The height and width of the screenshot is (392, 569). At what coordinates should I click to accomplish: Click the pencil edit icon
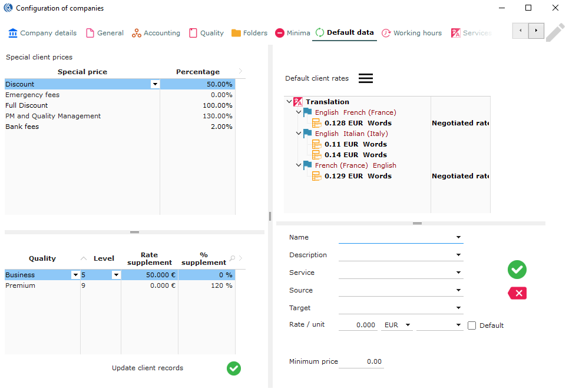pyautogui.click(x=555, y=32)
